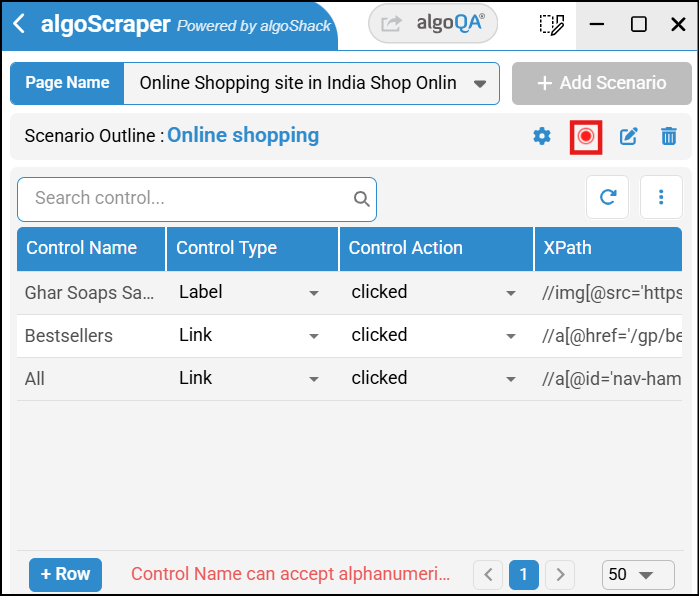Refresh the controls list
This screenshot has height=596, width=699.
(x=608, y=197)
